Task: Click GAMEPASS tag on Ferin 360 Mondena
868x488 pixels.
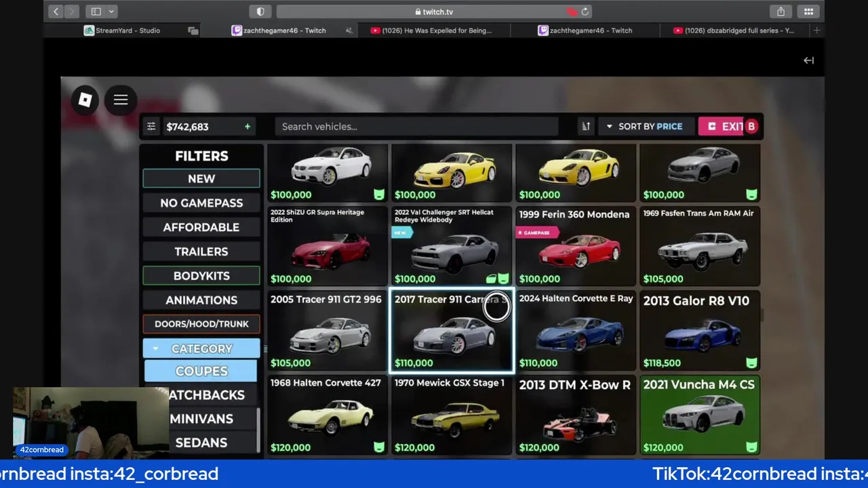Action: (536, 232)
